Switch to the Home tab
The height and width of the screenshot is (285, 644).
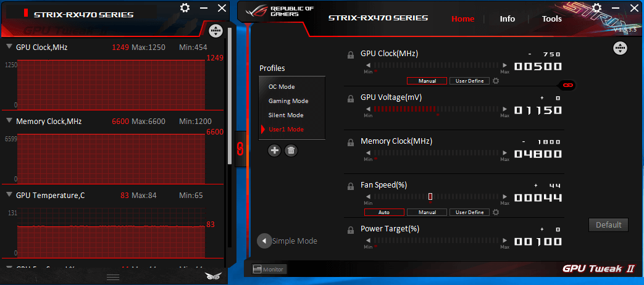tap(462, 19)
